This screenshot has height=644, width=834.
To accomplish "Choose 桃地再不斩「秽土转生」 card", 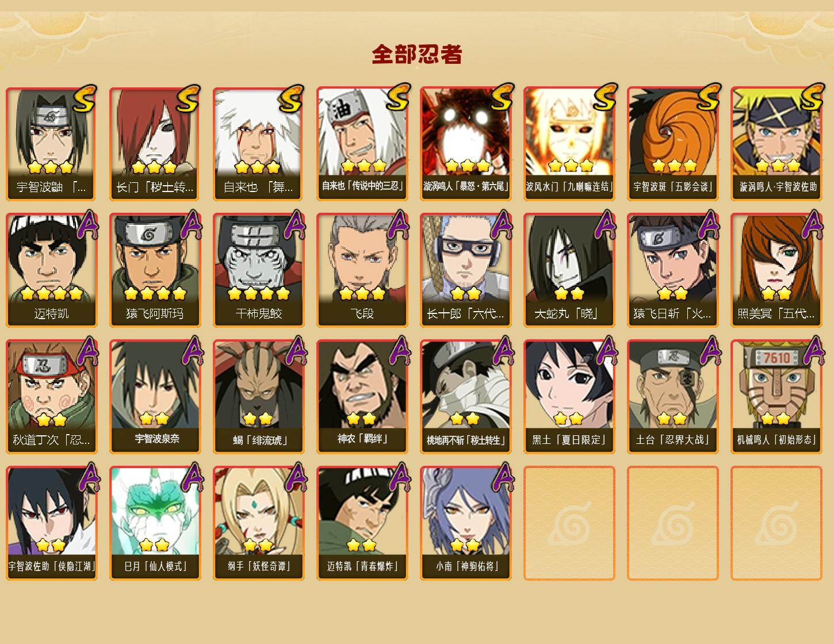I will (466, 397).
